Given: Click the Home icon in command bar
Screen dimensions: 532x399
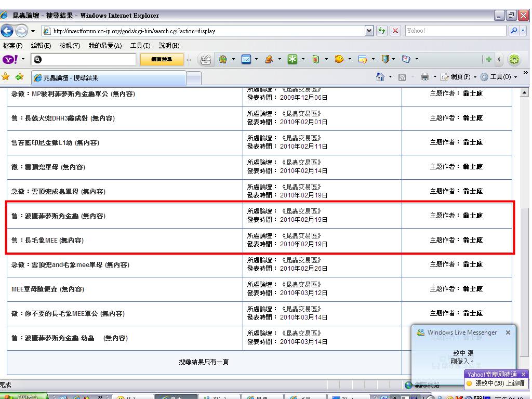Looking at the screenshot, I should 380,77.
